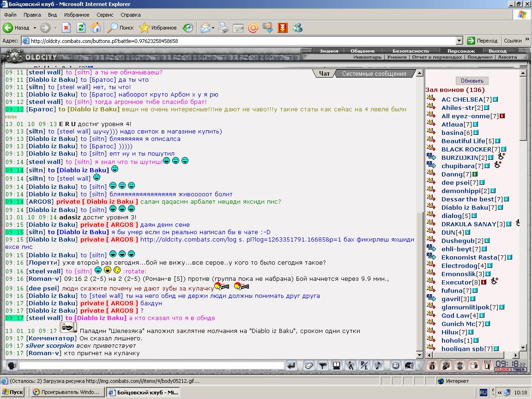Click the EXIT door icon in bottom bar

coord(488,365)
